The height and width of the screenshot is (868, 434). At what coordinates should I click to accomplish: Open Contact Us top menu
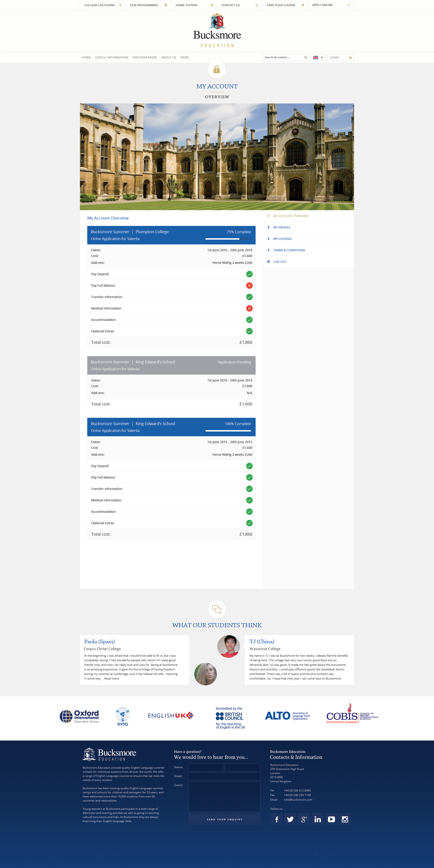tap(240, 5)
